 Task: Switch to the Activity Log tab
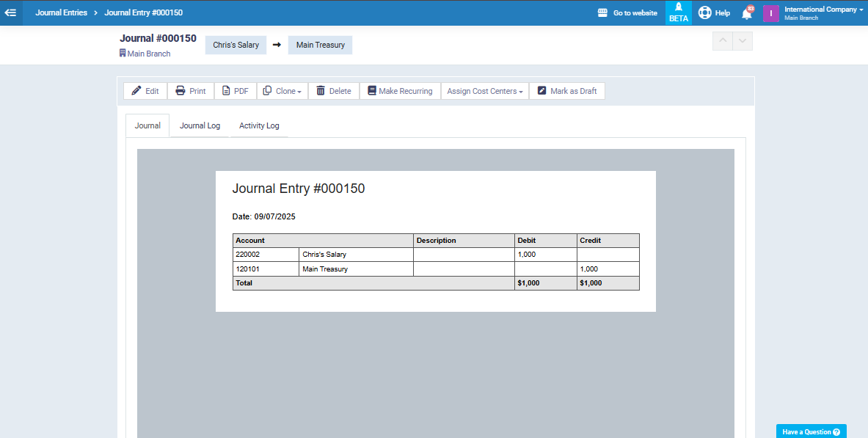(x=259, y=125)
